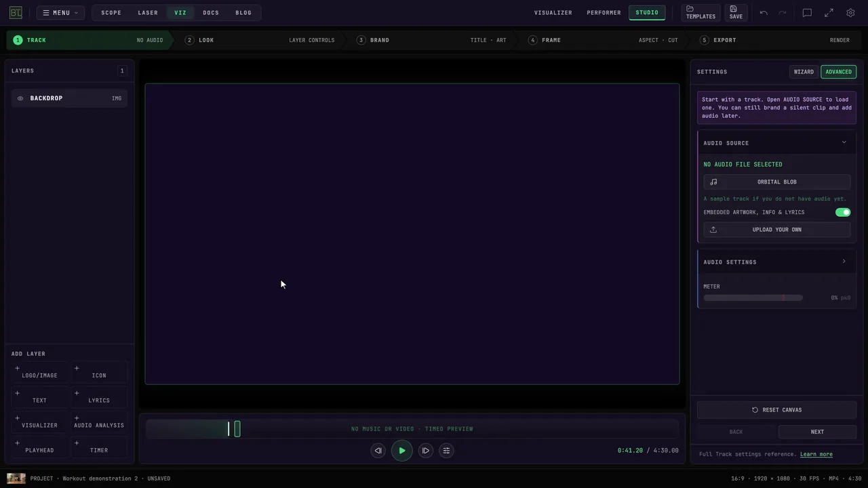Load the Orbital Blob sample track

[x=777, y=182]
